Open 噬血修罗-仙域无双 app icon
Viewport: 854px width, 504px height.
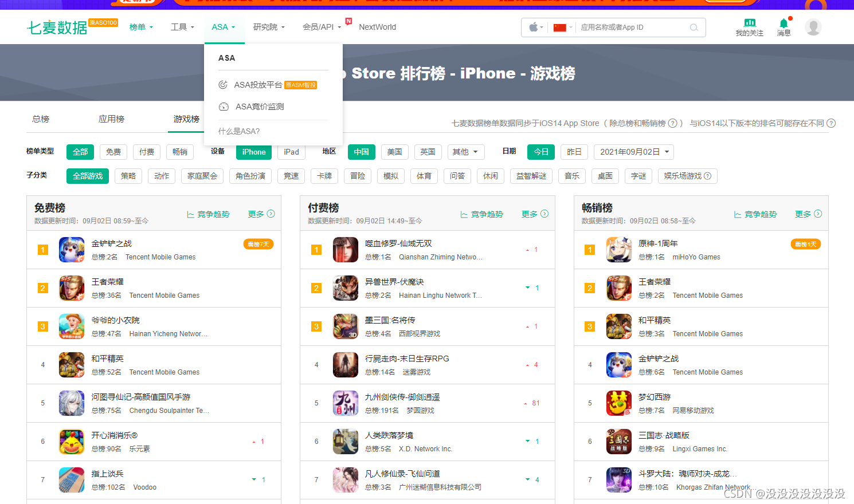[346, 250]
